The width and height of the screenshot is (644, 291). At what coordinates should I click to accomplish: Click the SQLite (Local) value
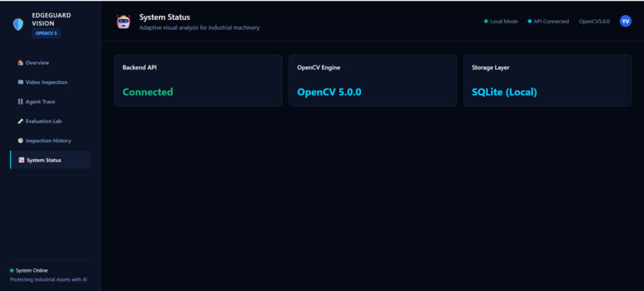coord(504,93)
